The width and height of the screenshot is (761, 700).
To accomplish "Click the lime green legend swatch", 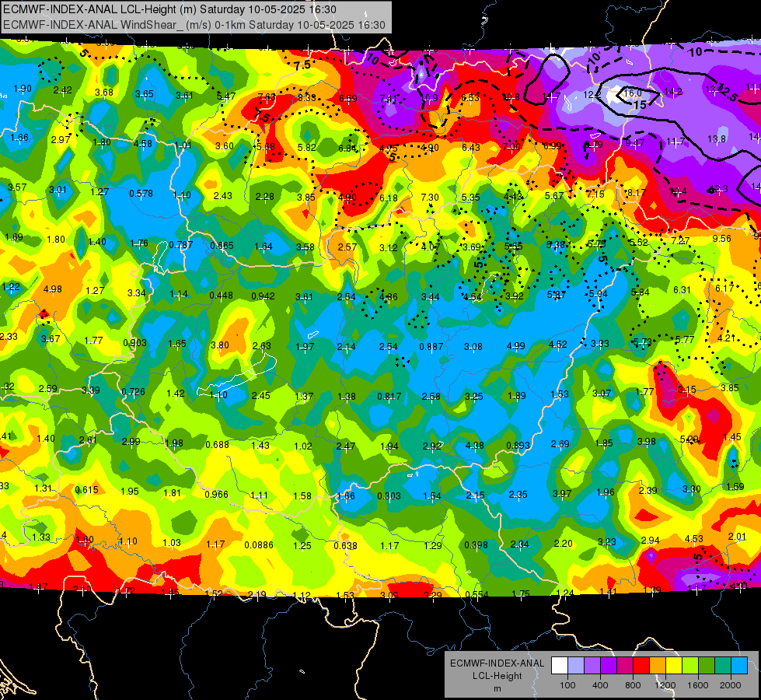I will pos(690,666).
